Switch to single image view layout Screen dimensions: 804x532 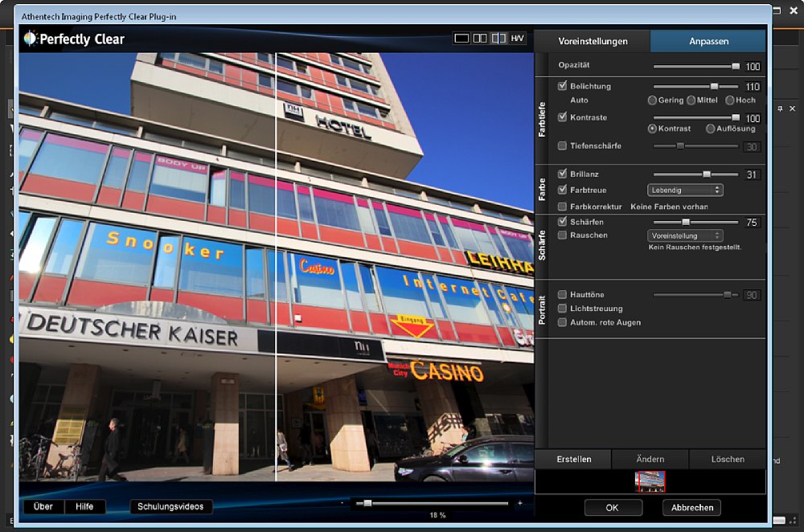[x=461, y=39]
